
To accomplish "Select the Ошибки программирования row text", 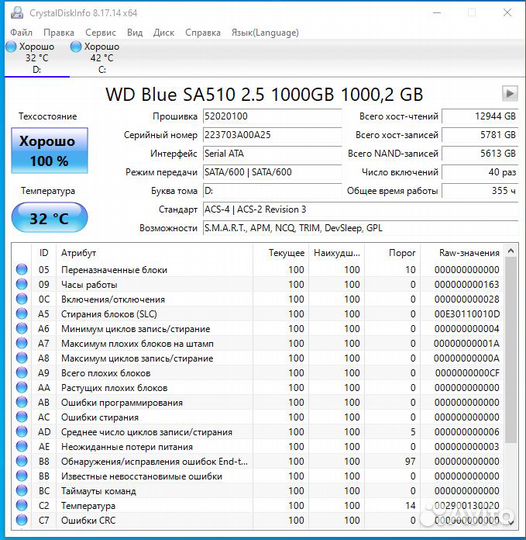I will point(122,403).
